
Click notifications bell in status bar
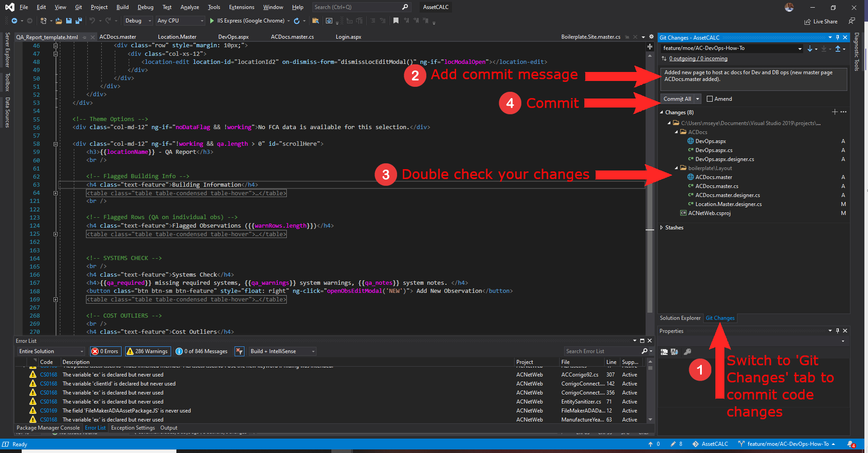pyautogui.click(x=851, y=444)
